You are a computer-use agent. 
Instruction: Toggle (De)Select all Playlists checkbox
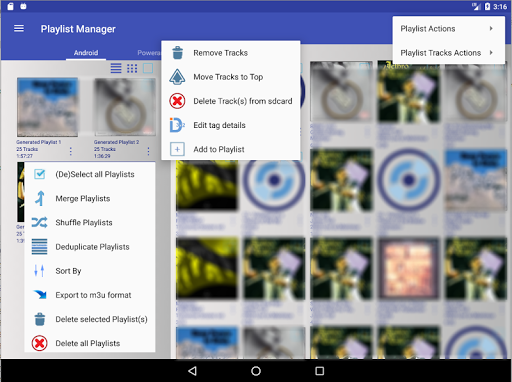[x=39, y=174]
